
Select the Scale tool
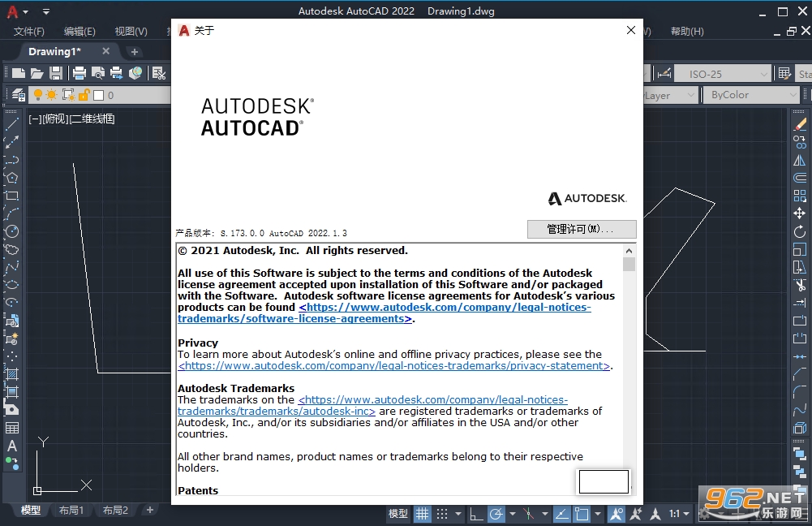click(x=800, y=249)
